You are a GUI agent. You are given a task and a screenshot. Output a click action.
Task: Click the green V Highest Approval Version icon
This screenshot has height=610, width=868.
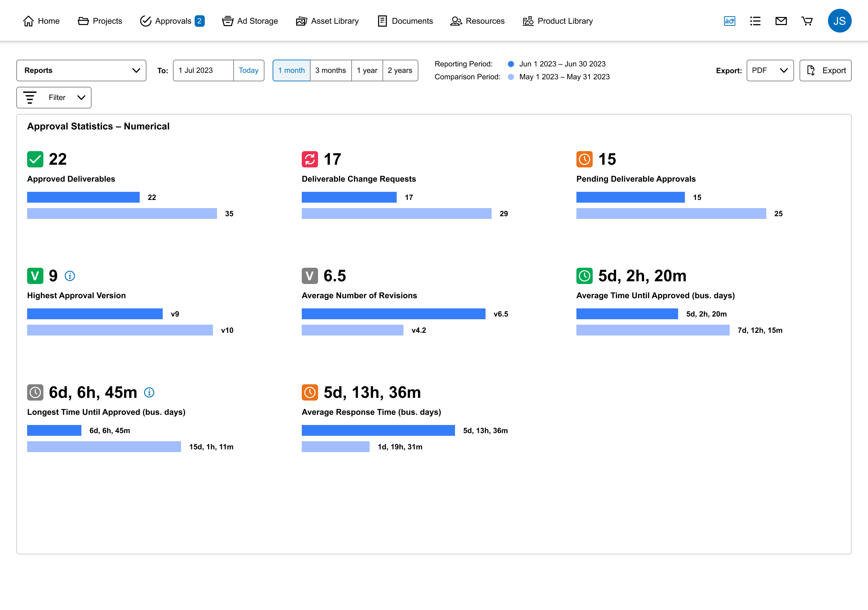point(35,276)
